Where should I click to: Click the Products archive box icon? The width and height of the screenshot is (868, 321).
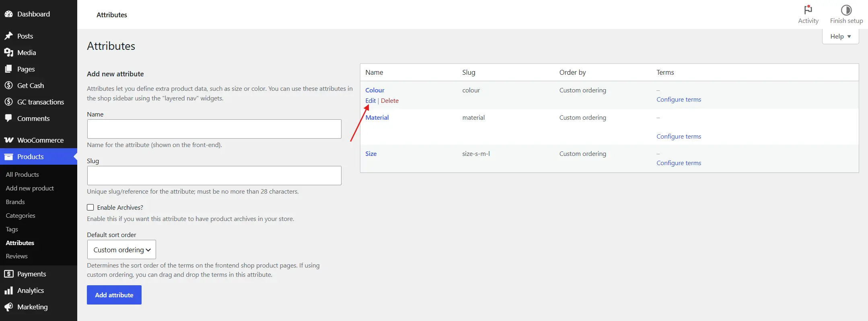click(8, 157)
